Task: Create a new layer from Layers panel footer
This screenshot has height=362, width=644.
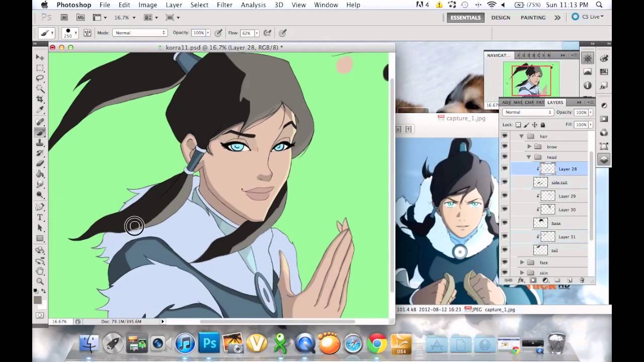Action: [x=570, y=281]
